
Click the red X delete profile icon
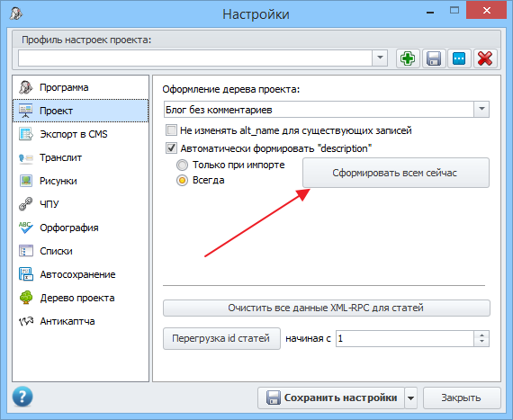[x=485, y=58]
